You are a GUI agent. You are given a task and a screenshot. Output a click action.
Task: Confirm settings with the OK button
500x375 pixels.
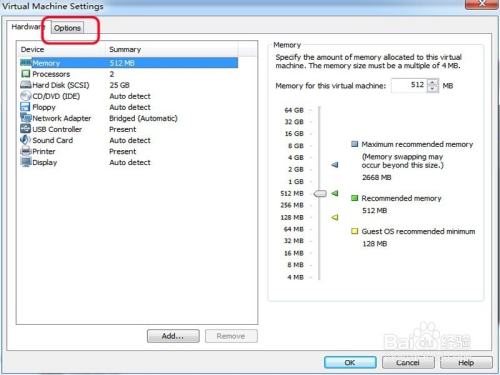tap(350, 362)
